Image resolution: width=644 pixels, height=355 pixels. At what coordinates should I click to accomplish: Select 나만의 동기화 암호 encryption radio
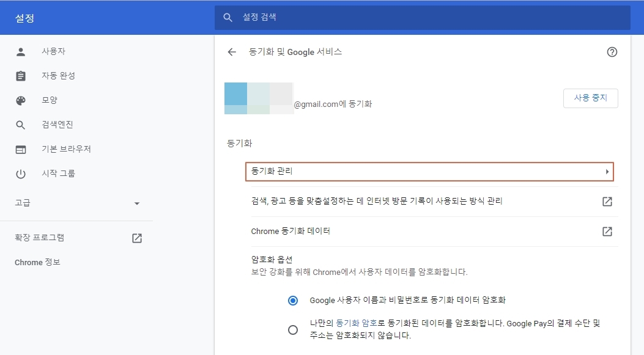293,329
